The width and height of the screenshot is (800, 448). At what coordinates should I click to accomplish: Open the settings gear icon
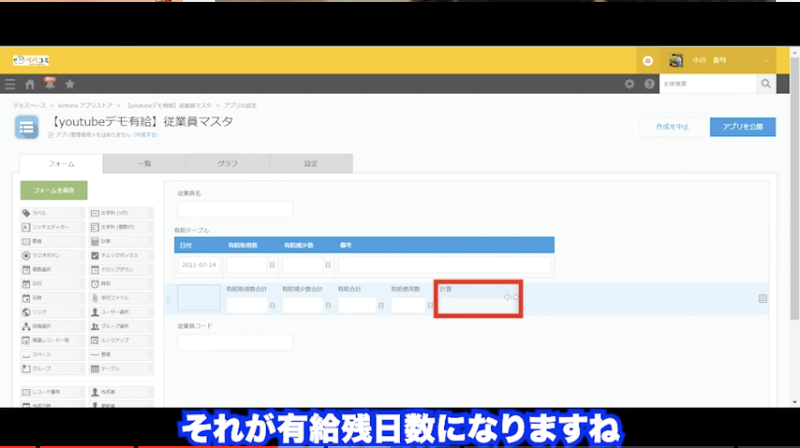(x=629, y=85)
